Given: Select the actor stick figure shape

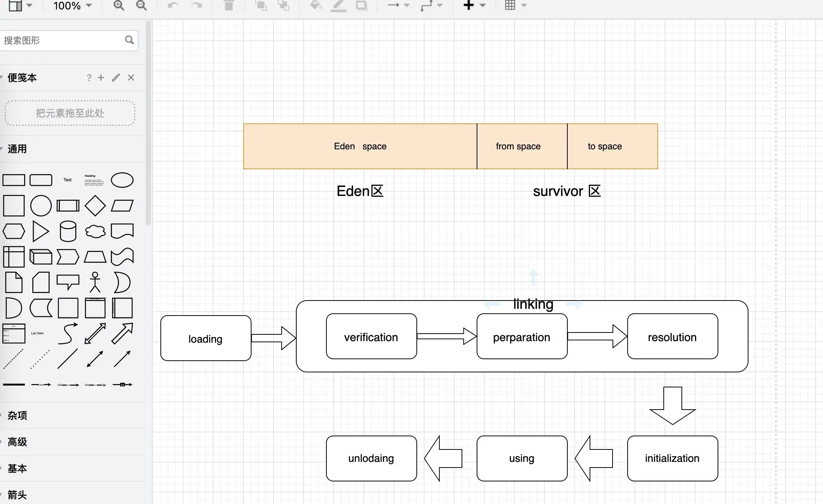Looking at the screenshot, I should coord(95,282).
